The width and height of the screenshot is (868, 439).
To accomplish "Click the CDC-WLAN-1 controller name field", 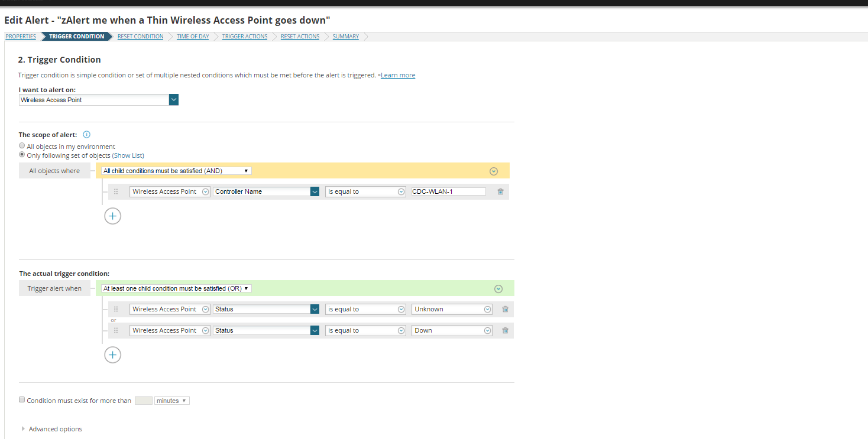I will [448, 191].
